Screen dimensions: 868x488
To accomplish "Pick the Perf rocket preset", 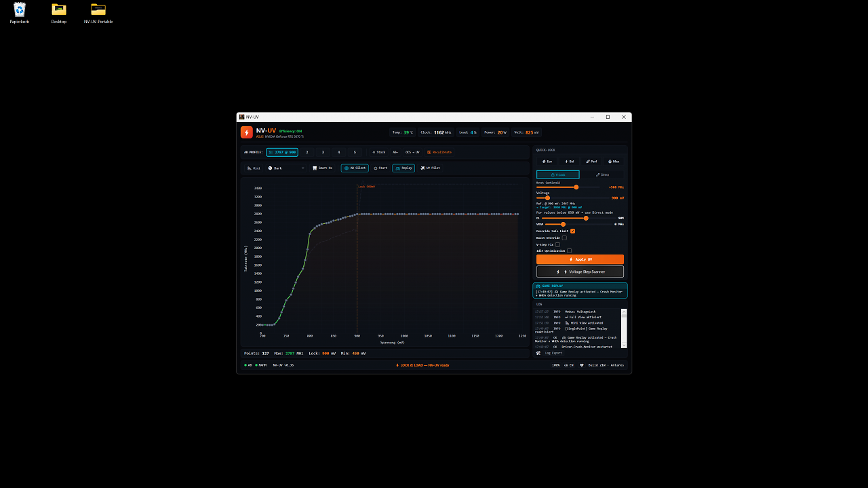I will [x=591, y=162].
